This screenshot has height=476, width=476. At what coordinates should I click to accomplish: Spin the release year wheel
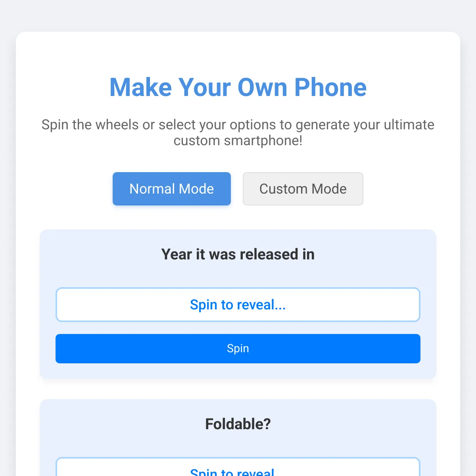pos(238,349)
